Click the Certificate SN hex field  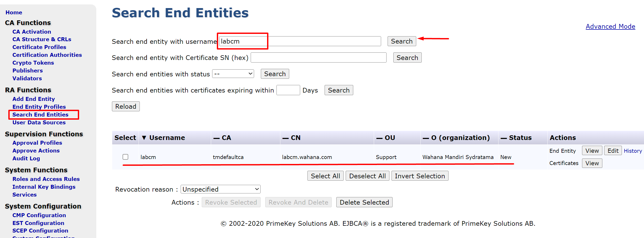pos(318,58)
